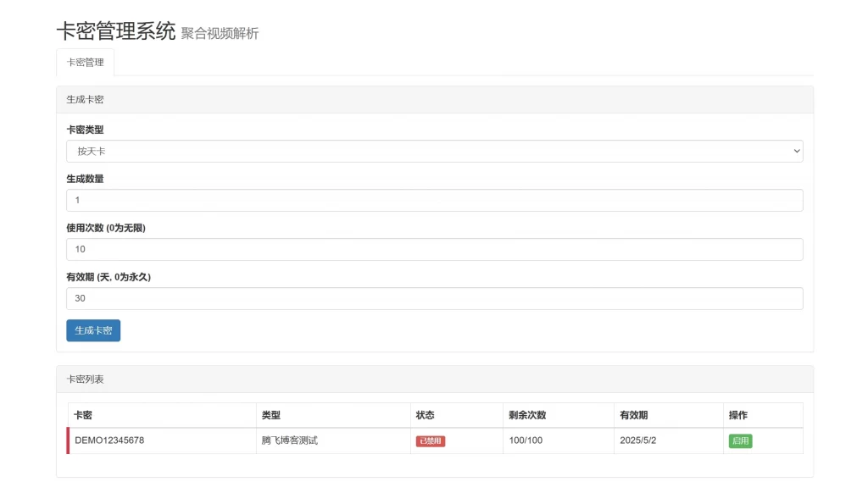The height and width of the screenshot is (493, 868).
Task: Click the 卡密 column header
Action: (x=82, y=415)
